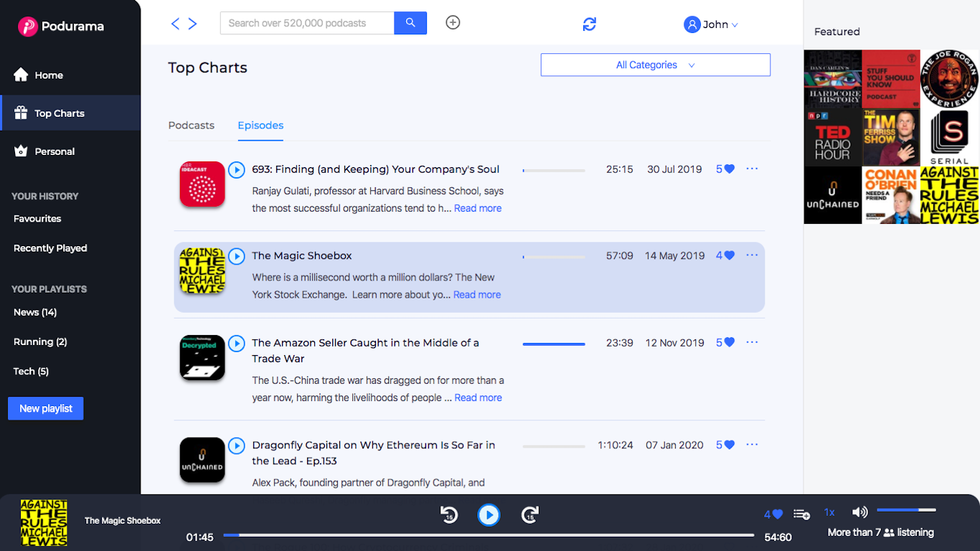Toggle heart on Amazon Seller episode
This screenshot has width=980, height=551.
pos(729,343)
